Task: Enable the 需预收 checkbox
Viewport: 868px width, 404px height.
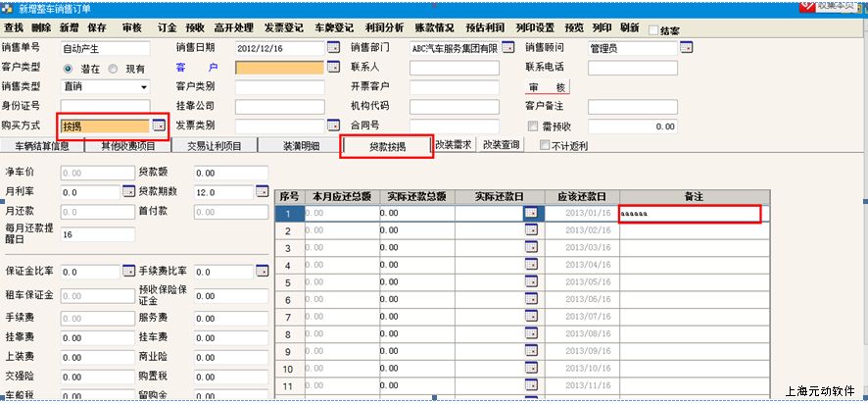Action: (x=533, y=126)
